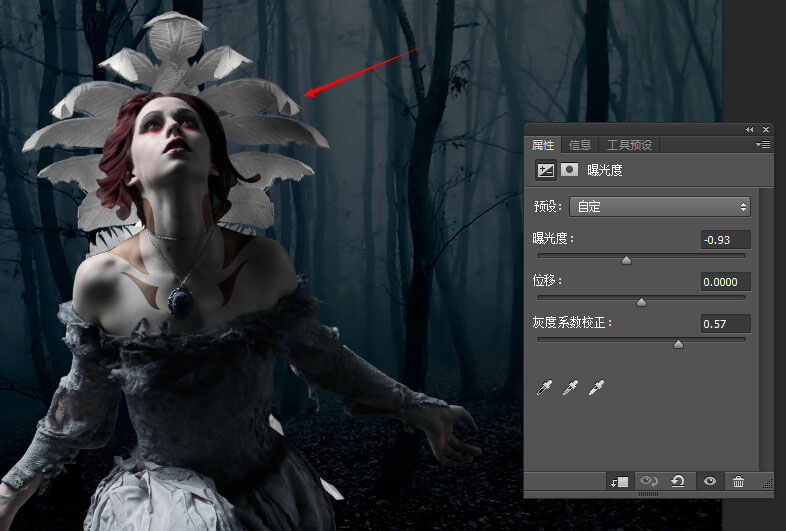786x531 pixels.
Task: Reset adjustment to defaults icon
Action: (x=678, y=481)
